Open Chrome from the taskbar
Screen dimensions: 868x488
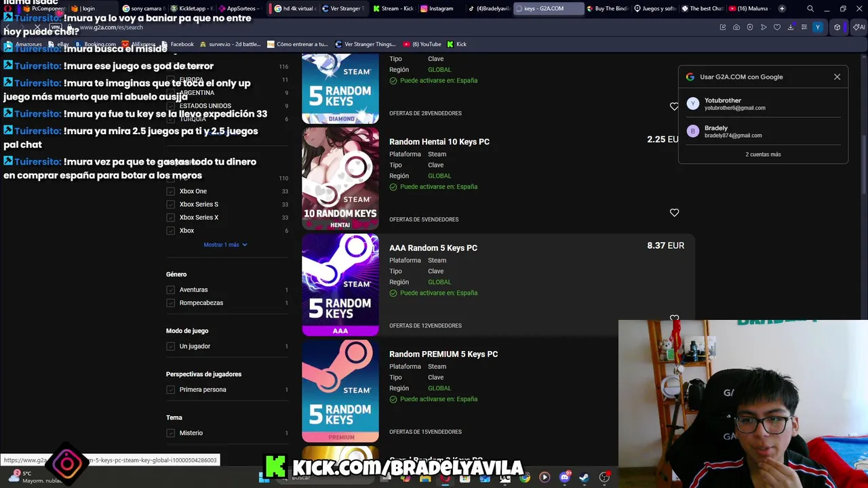click(525, 478)
